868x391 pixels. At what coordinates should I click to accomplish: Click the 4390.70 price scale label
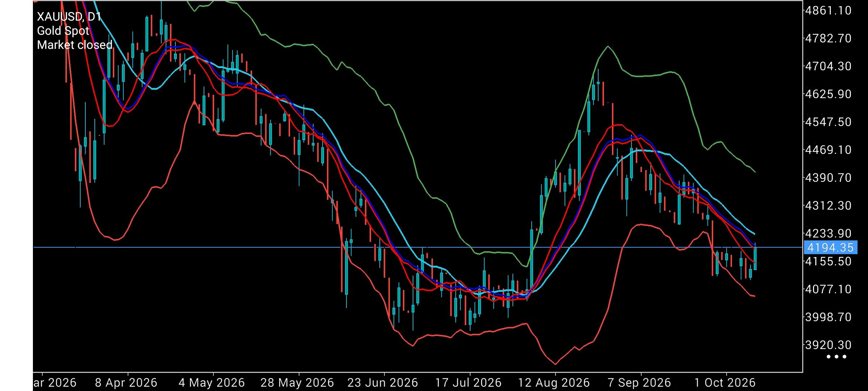coord(828,178)
